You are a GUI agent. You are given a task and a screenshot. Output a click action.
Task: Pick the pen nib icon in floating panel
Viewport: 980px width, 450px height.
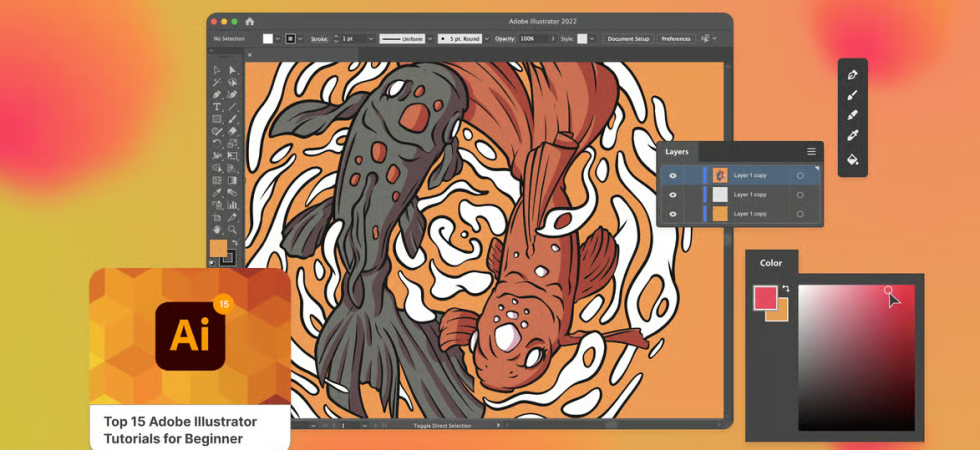point(852,75)
